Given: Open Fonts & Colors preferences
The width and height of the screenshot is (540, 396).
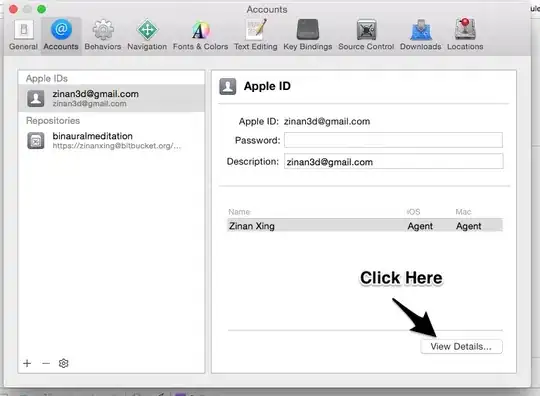Looking at the screenshot, I should (x=200, y=35).
